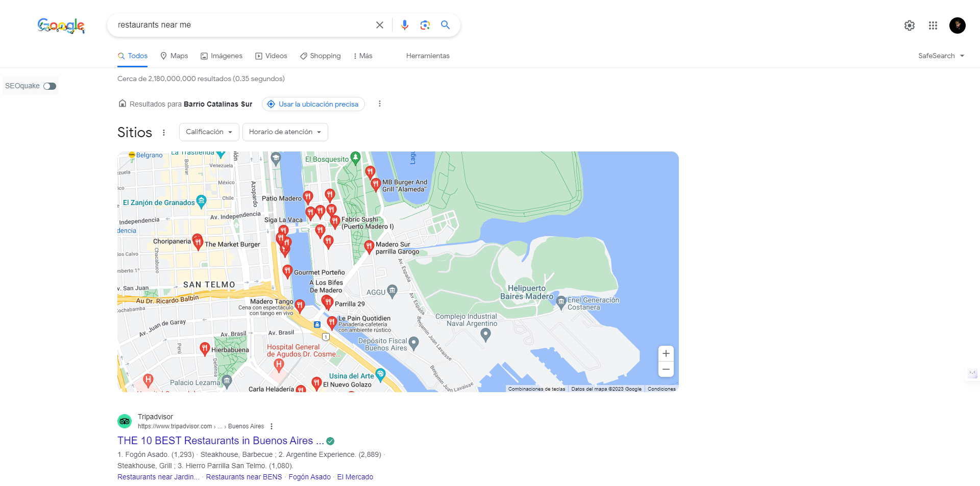Expand the SafeSearch dropdown
This screenshot has width=980, height=486.
coord(941,56)
